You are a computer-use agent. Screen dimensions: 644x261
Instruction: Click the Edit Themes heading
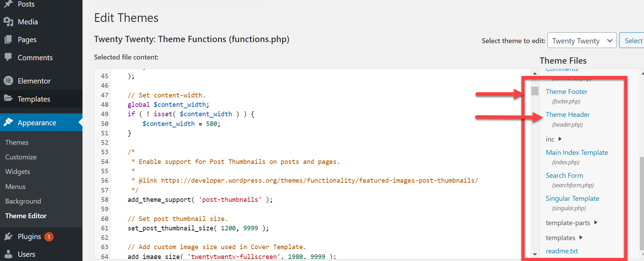click(126, 18)
